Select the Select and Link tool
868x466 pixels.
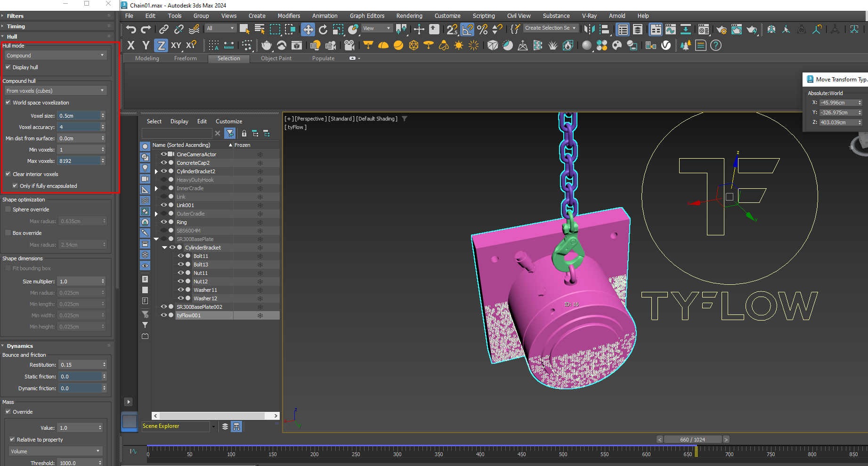[x=163, y=30]
